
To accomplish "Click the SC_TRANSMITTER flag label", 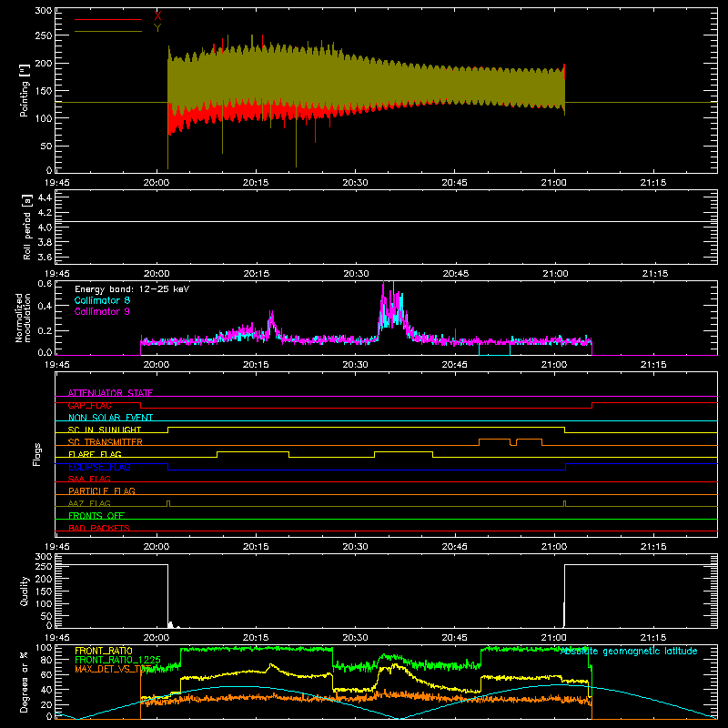I will pyautogui.click(x=106, y=442).
